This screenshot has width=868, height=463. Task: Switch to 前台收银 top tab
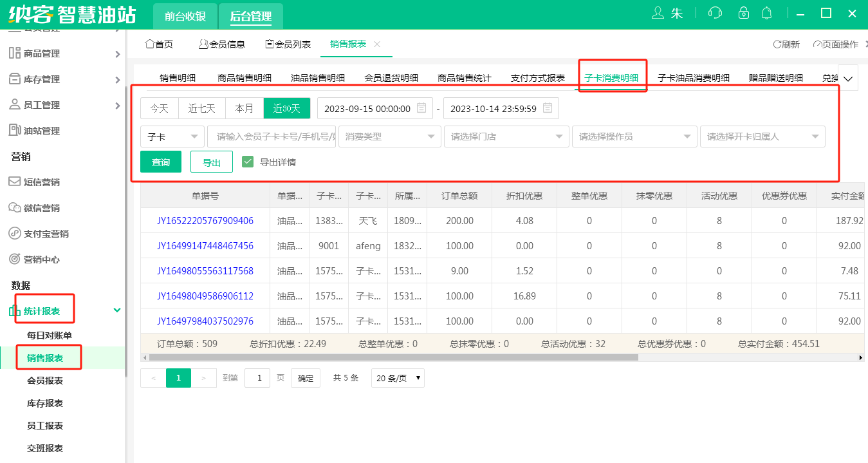185,16
